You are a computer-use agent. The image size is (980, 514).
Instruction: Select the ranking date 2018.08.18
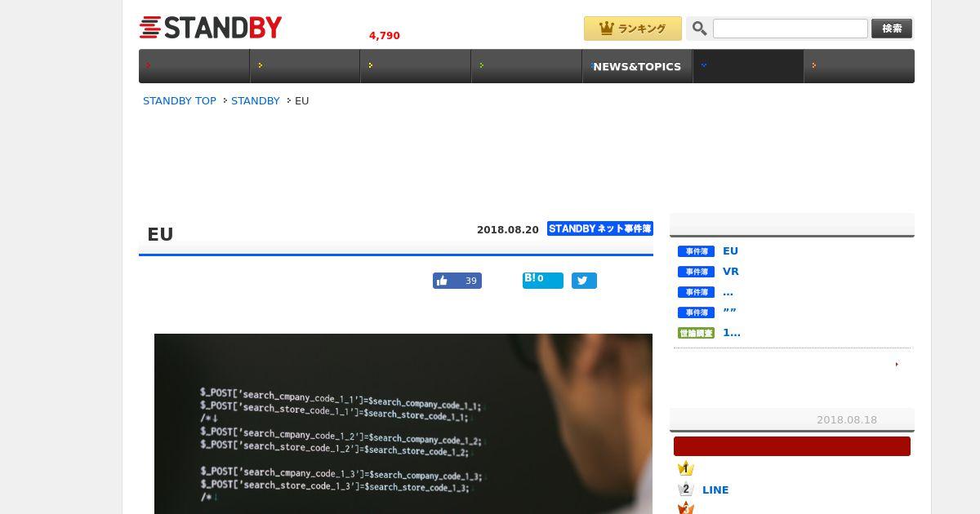pyautogui.click(x=847, y=420)
